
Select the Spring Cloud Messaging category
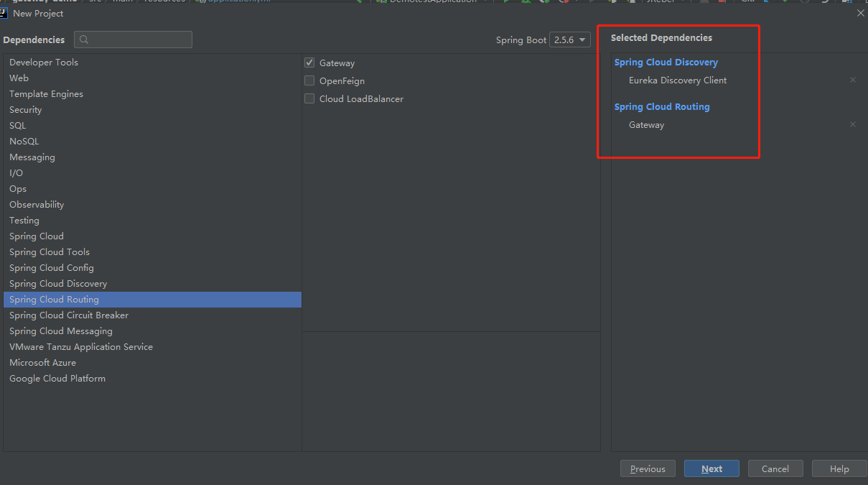[152, 331]
